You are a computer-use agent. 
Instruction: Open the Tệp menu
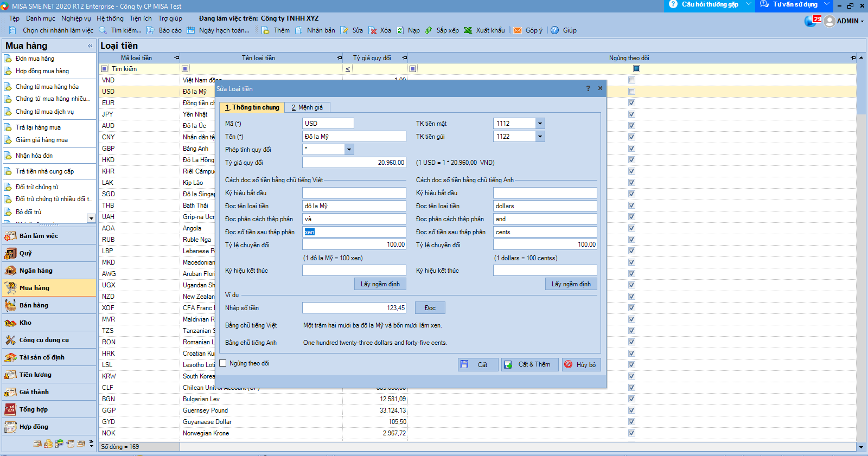point(14,18)
